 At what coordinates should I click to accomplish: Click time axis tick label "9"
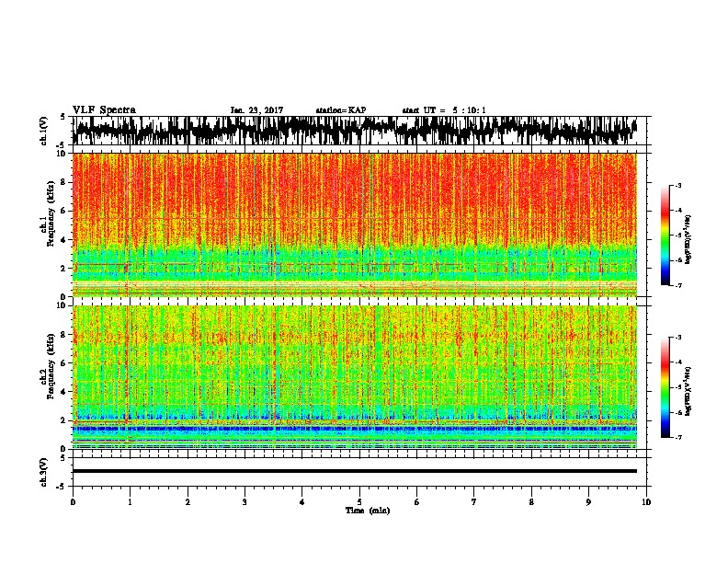coord(588,501)
